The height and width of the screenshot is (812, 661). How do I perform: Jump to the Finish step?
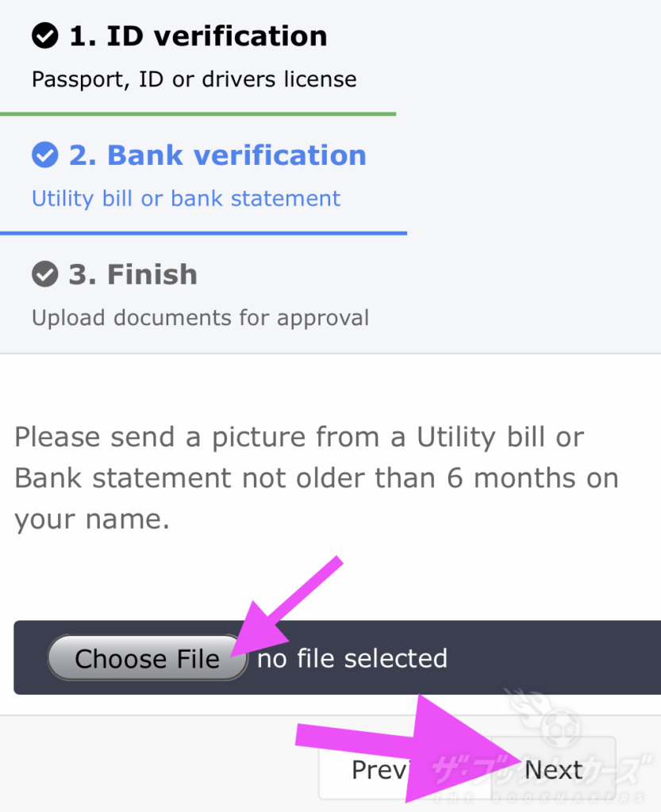tap(133, 274)
